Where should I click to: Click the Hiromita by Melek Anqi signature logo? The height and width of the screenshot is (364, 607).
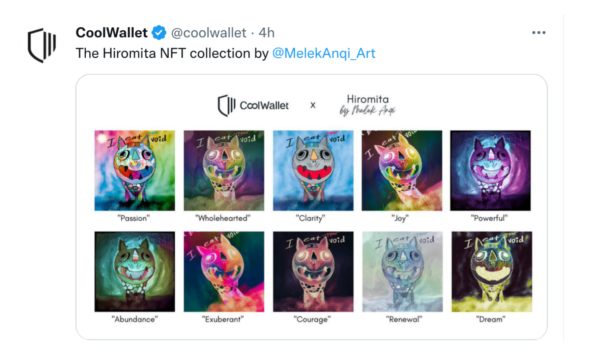click(367, 105)
